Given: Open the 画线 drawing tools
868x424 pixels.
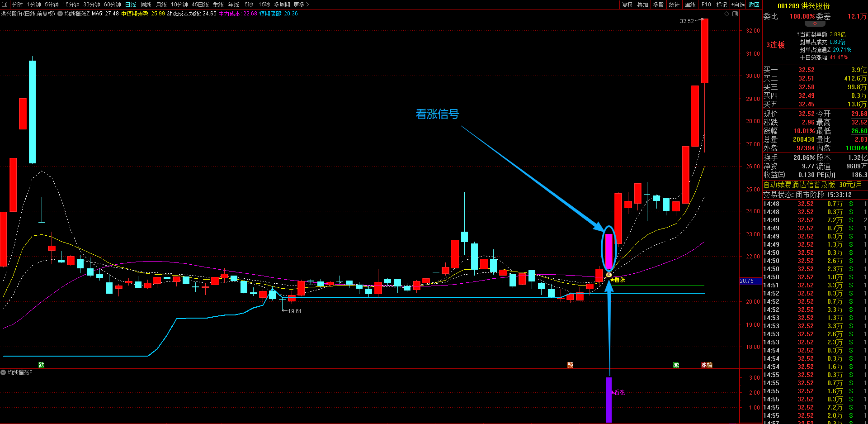Looking at the screenshot, I should tap(690, 5).
